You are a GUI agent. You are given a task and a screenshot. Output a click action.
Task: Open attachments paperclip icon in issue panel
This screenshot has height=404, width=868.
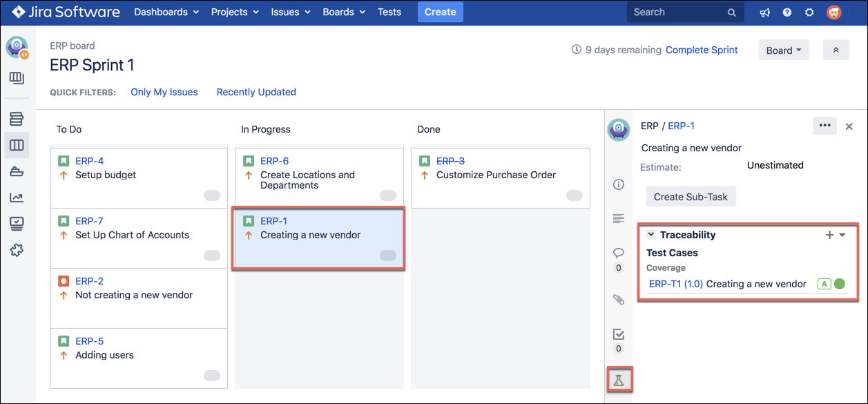tap(619, 299)
